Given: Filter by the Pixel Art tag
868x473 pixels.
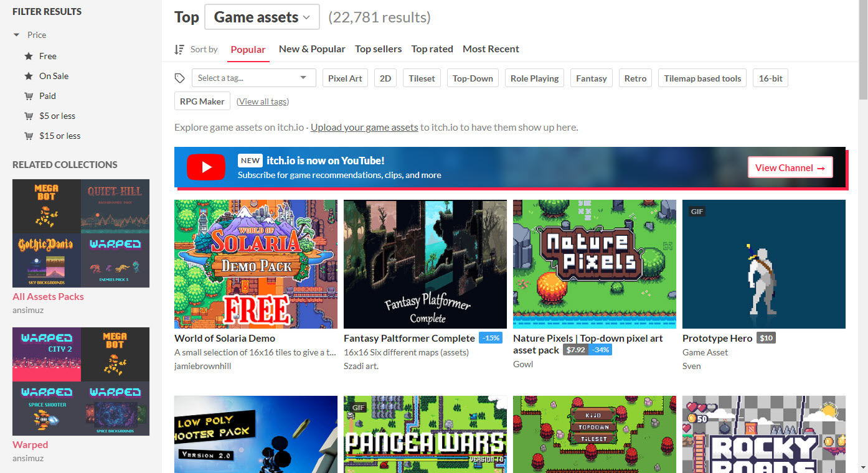Looking at the screenshot, I should click(x=345, y=78).
